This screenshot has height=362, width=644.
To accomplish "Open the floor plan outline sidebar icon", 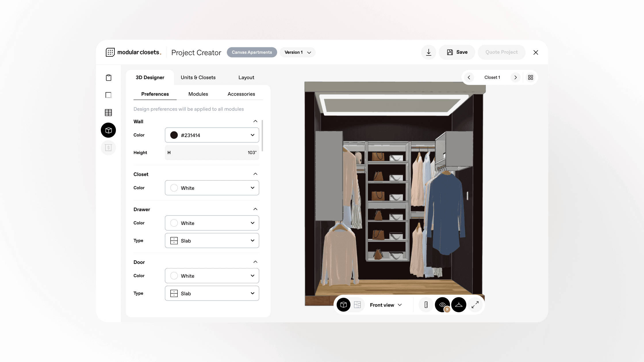I will pos(108,95).
